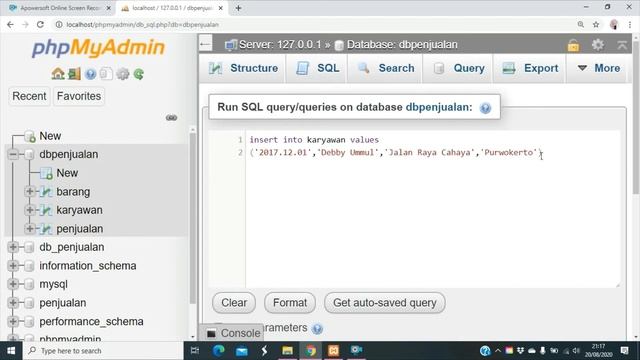Image resolution: width=640 pixels, height=360 pixels.
Task: Open the Console panel
Action: [x=233, y=333]
